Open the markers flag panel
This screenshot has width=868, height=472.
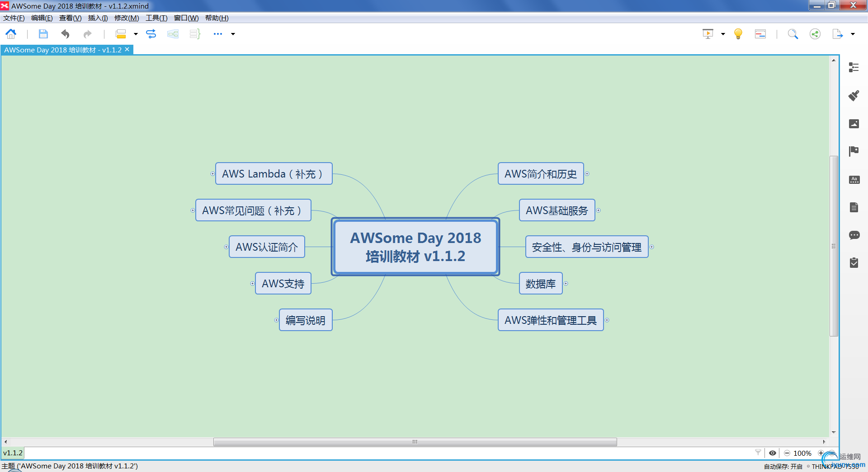coord(854,151)
